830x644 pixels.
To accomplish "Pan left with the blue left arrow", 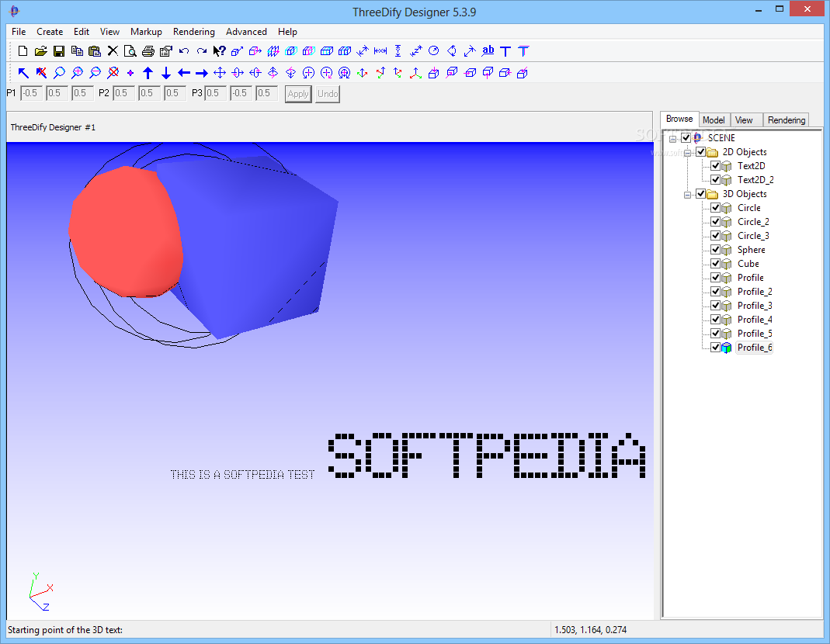I will click(x=184, y=73).
